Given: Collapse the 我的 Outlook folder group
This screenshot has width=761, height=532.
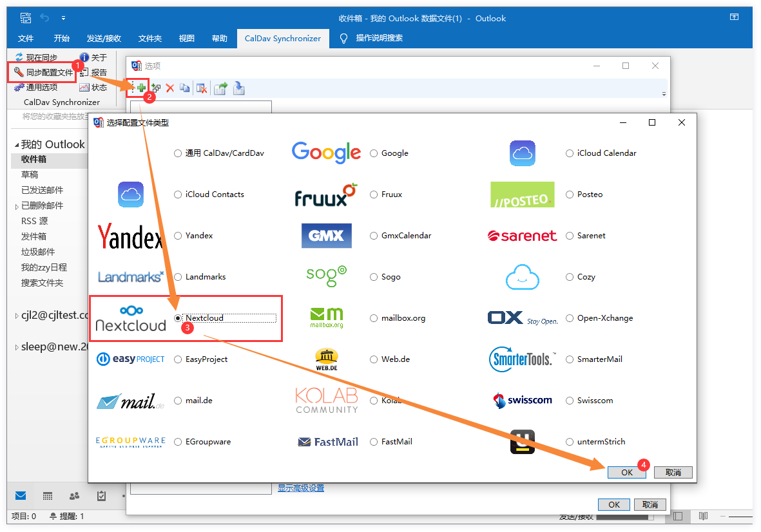Looking at the screenshot, I should (17, 145).
